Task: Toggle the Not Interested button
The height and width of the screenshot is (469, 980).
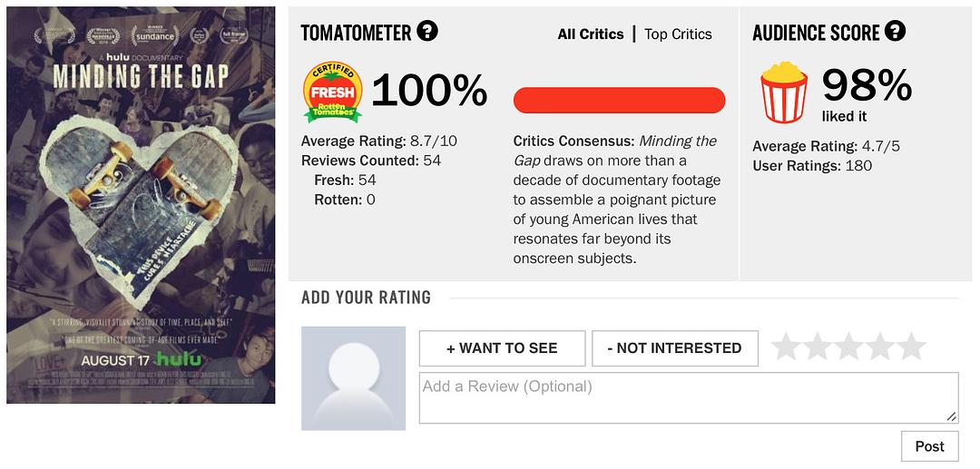Action: pos(674,348)
